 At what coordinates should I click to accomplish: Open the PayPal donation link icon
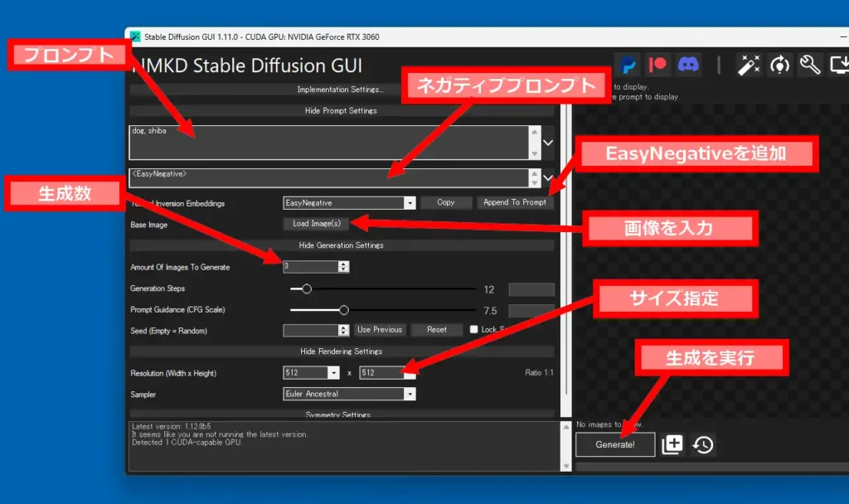point(628,65)
